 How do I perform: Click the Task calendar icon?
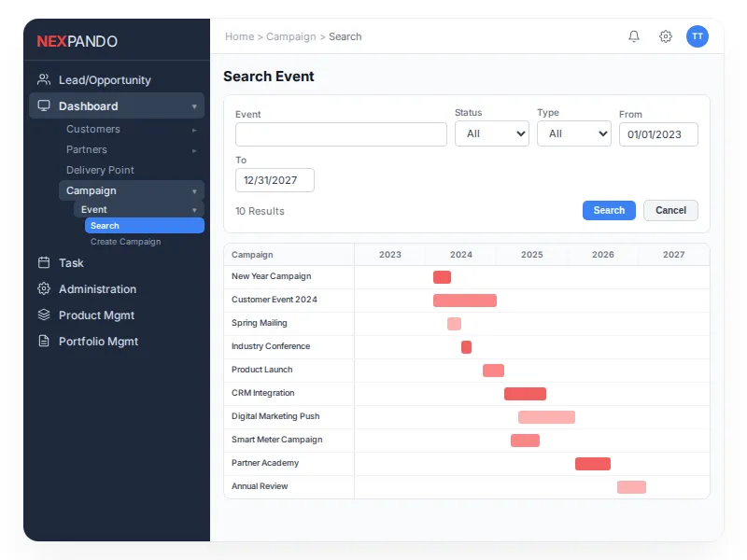coord(44,262)
